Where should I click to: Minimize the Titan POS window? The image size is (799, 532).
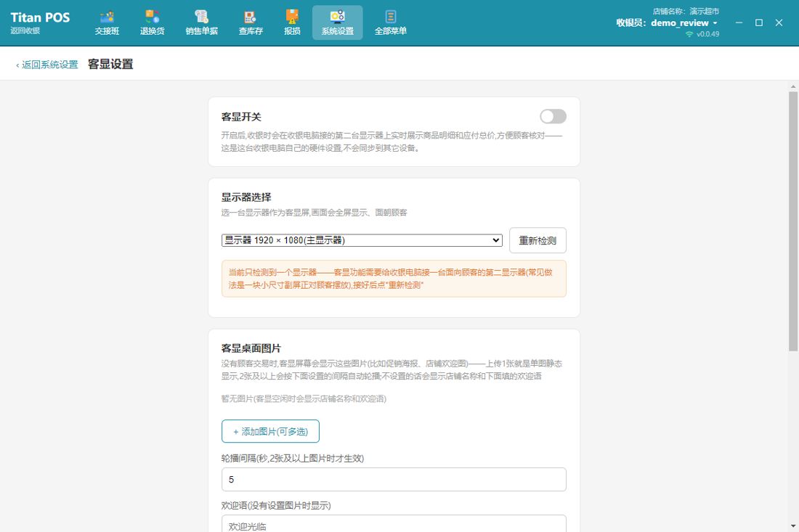739,23
